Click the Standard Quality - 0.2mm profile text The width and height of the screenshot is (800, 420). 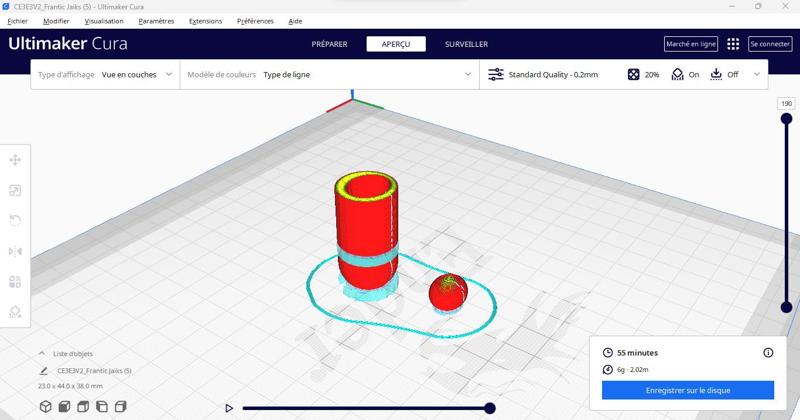(553, 75)
